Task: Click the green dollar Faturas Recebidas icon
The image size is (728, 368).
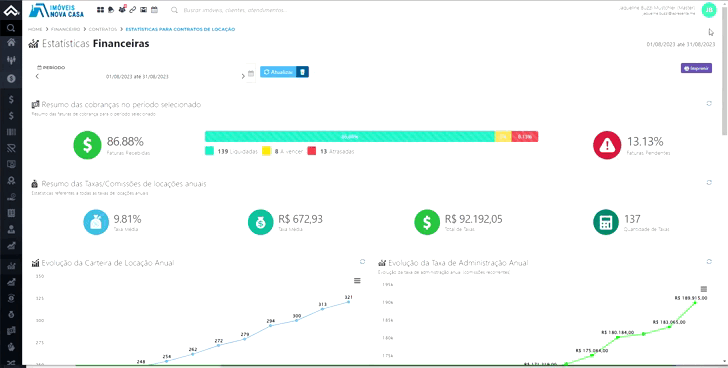Action: coord(87,145)
